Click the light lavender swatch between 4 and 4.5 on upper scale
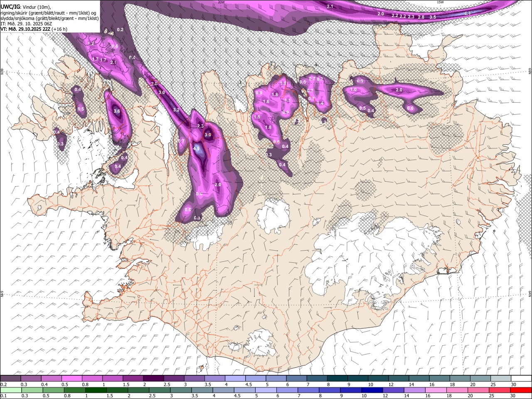The height and width of the screenshot is (399, 532). click(x=234, y=379)
